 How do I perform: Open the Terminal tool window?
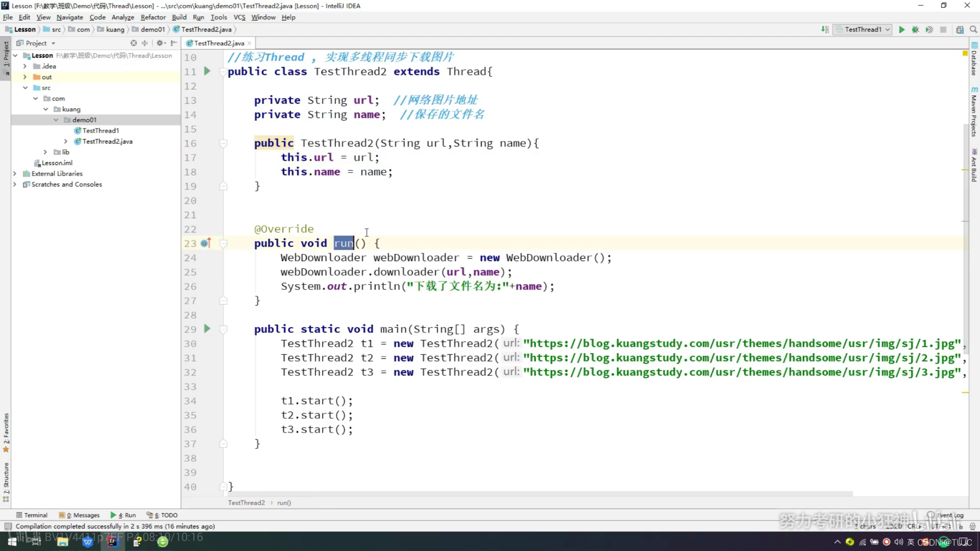(32, 515)
